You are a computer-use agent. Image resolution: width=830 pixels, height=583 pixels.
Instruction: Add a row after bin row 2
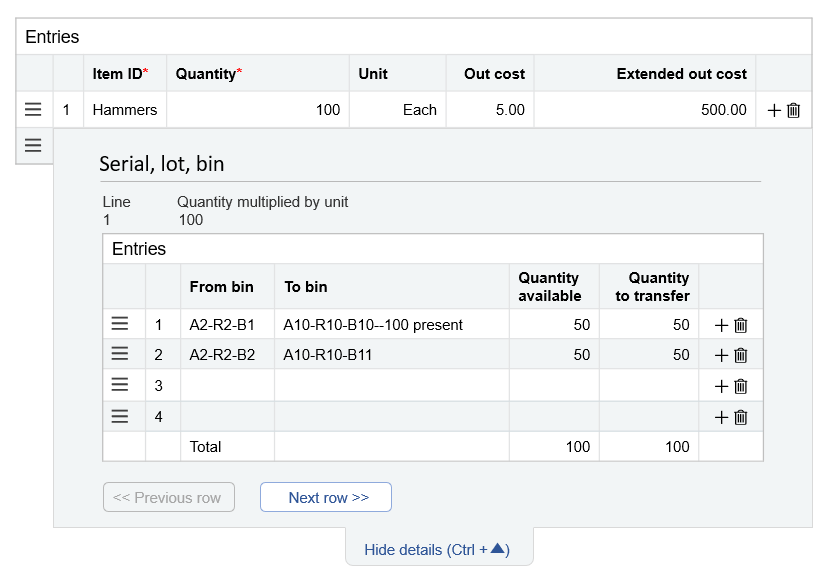(721, 355)
